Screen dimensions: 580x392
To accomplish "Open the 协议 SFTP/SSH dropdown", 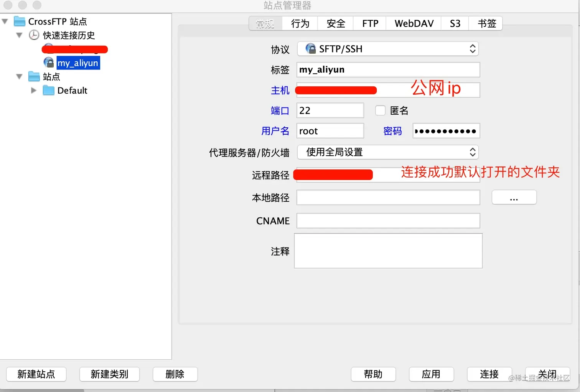I will point(388,49).
